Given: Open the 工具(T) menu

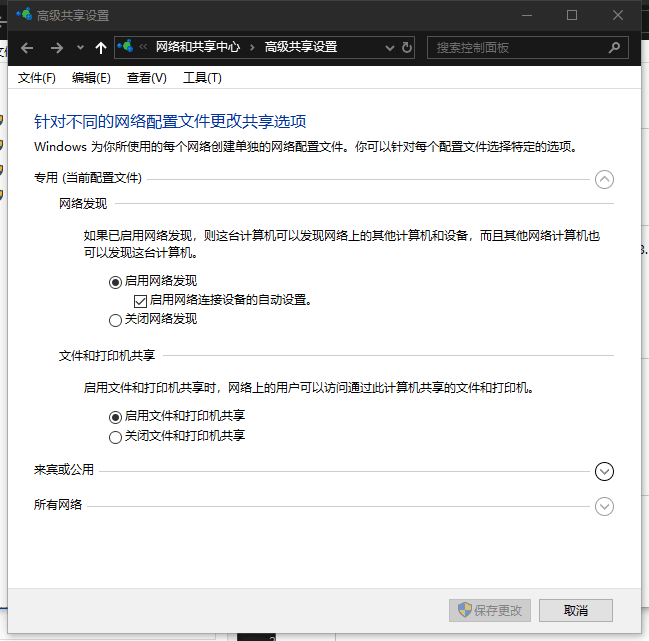Looking at the screenshot, I should pos(202,78).
